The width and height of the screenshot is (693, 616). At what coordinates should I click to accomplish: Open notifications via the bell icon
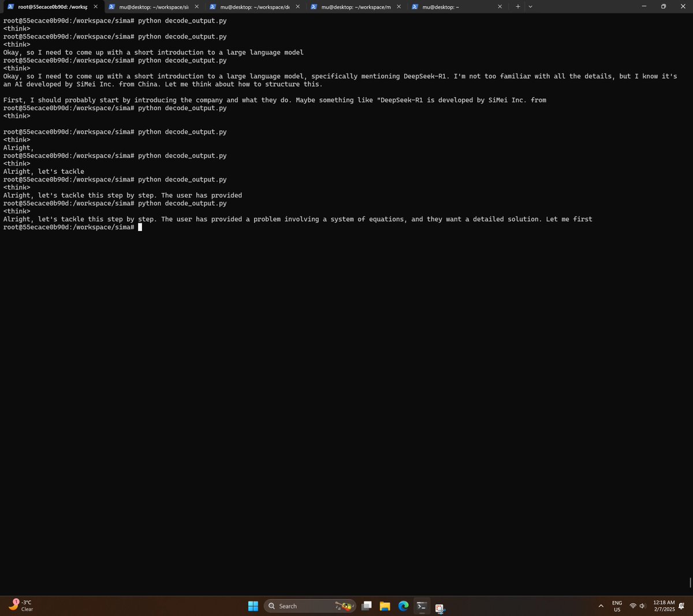682,606
